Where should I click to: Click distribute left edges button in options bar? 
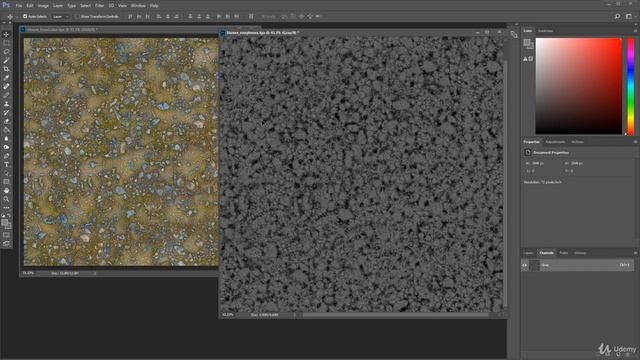[219, 16]
